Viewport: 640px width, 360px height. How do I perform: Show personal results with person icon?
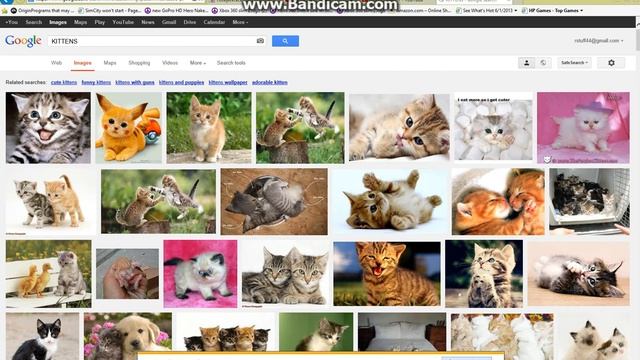tap(527, 63)
